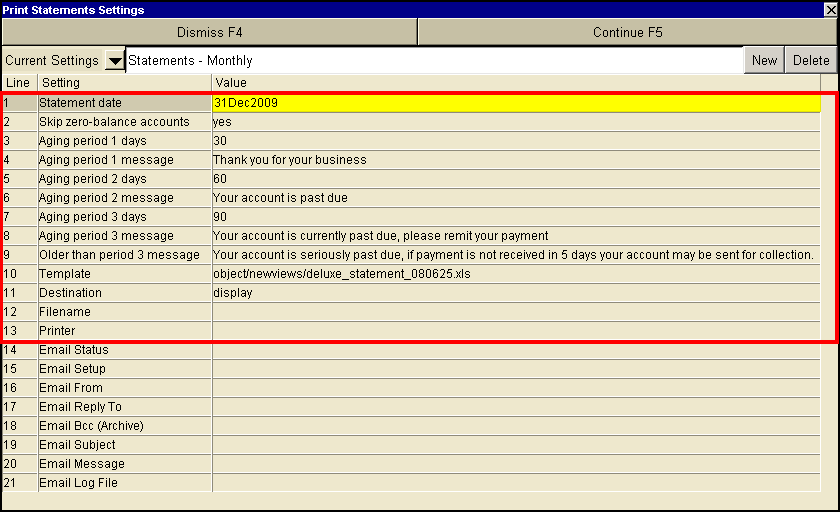Click the Aging period 3 days value
The image size is (840, 512).
516,217
